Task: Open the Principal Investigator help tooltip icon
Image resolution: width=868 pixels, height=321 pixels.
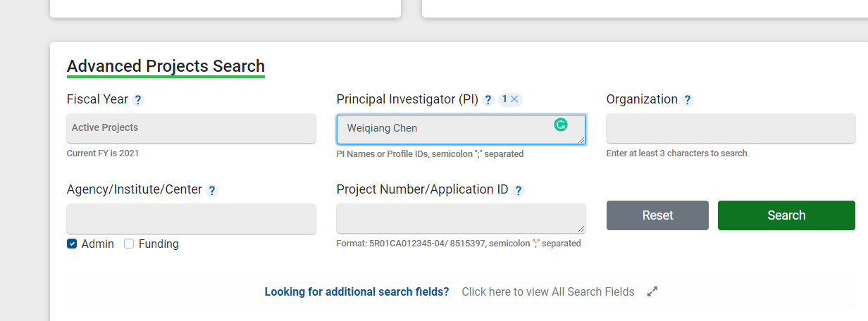Action: click(488, 100)
